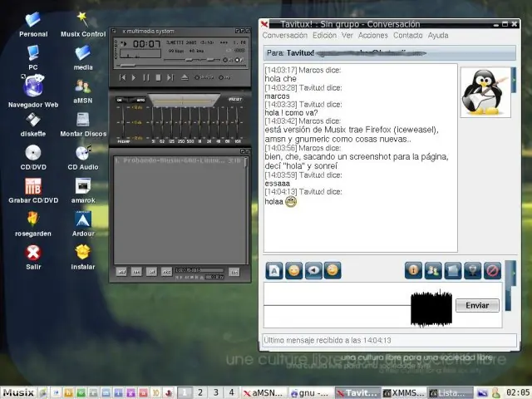
Task: Open the Ver menu in chat window
Action: (347, 35)
